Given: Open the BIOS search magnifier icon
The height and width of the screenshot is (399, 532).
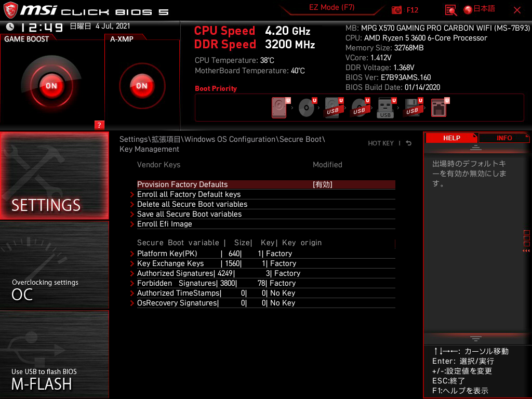Looking at the screenshot, I should click(x=451, y=10).
